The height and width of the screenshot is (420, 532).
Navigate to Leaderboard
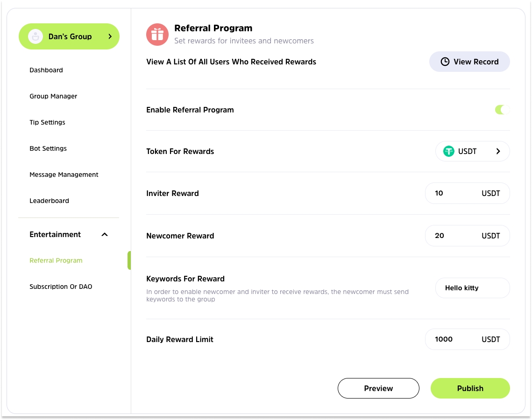(x=49, y=201)
